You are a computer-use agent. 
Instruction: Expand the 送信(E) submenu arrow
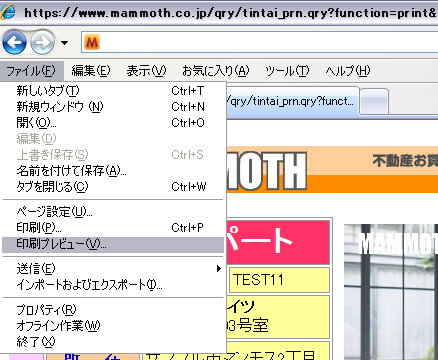pos(219,268)
